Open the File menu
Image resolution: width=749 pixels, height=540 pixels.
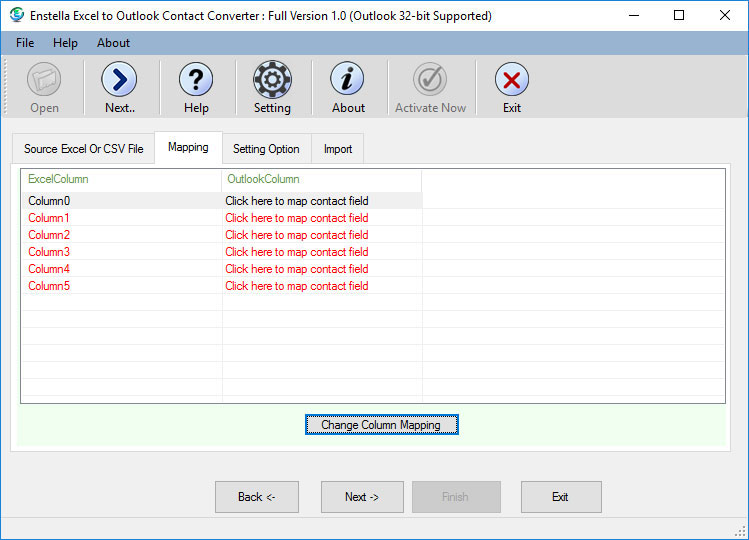pos(25,43)
